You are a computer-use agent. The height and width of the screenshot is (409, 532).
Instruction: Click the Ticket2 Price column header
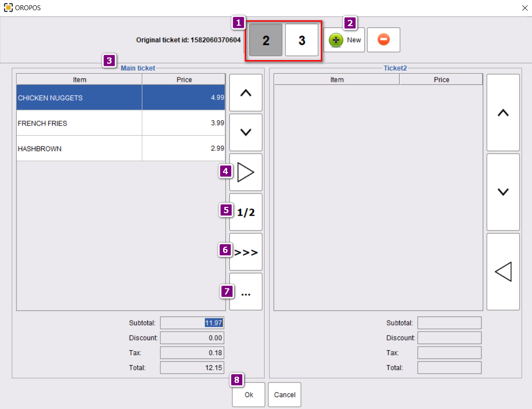pyautogui.click(x=441, y=80)
